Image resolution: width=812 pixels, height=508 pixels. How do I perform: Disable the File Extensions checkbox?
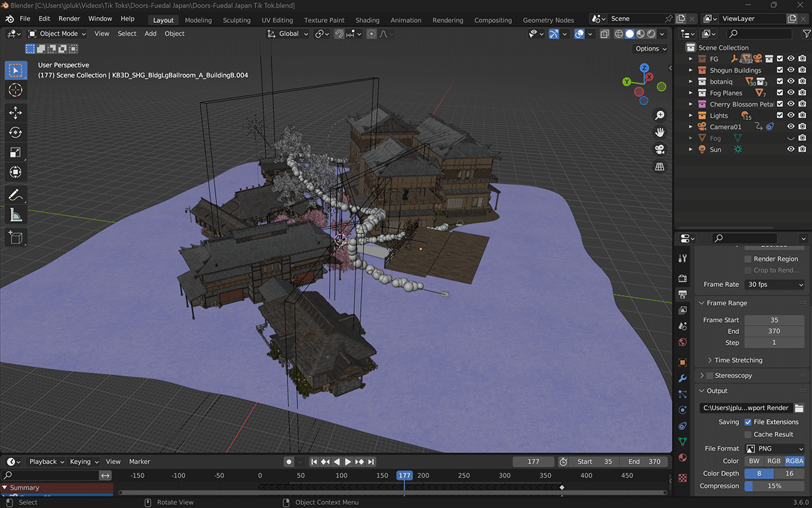pyautogui.click(x=748, y=422)
